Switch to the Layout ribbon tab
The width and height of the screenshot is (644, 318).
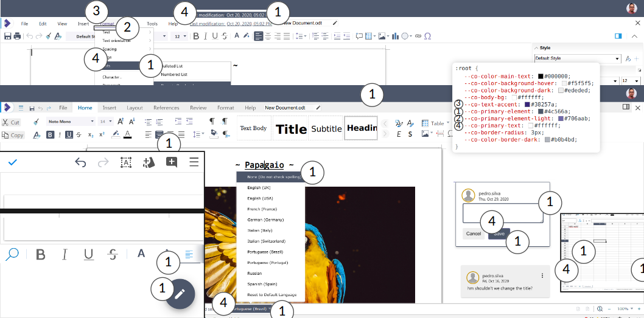135,108
